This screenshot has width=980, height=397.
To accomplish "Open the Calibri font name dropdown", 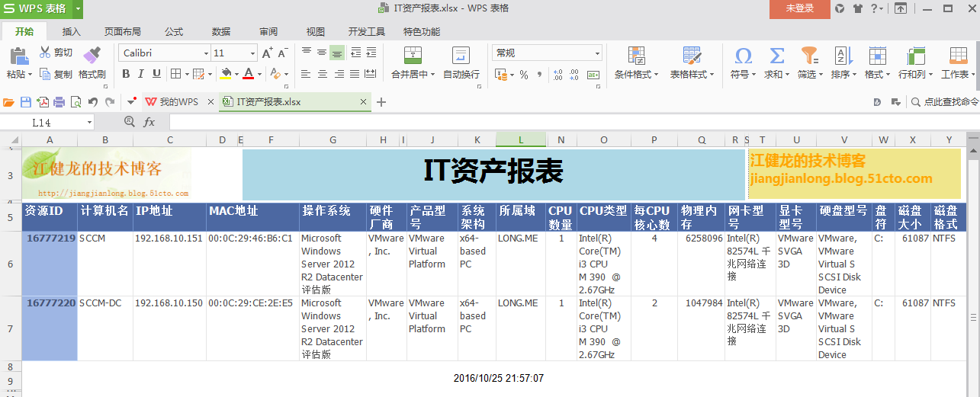I will [x=206, y=53].
